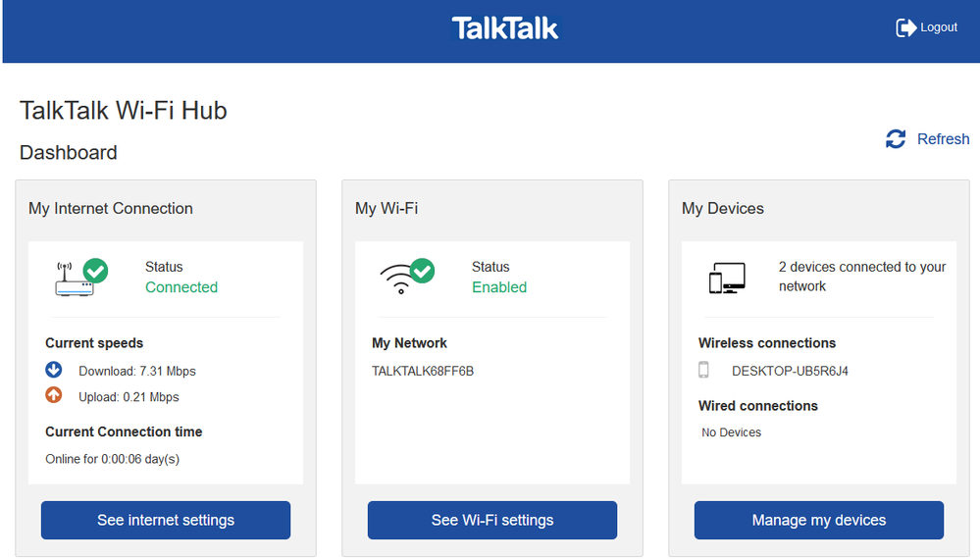Image resolution: width=980 pixels, height=559 pixels.
Task: Click the TALKTALK68FF6B network name
Action: click(423, 372)
